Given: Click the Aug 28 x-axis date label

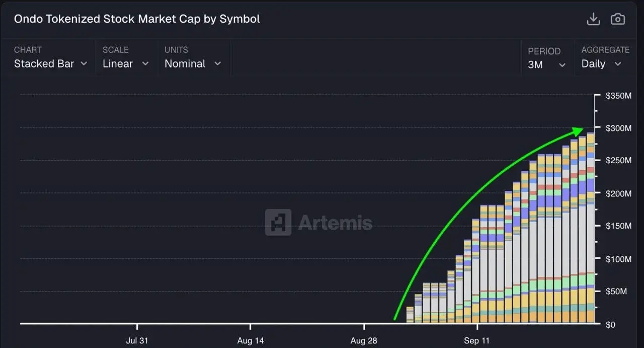Looking at the screenshot, I should pos(364,340).
